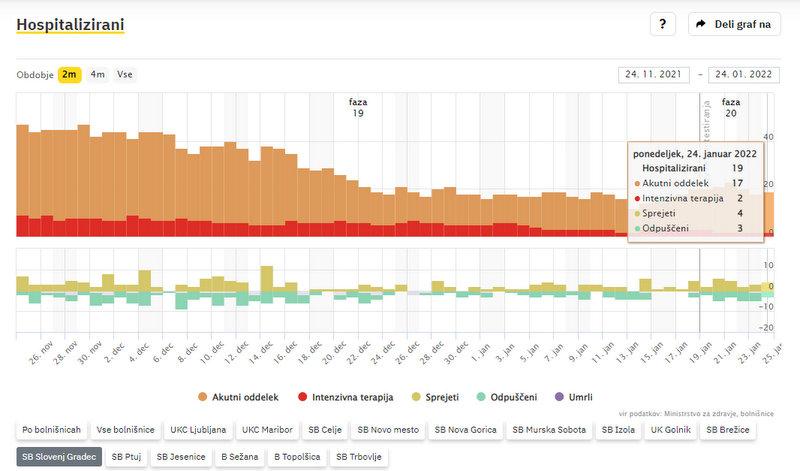Select the Vse period option

pyautogui.click(x=124, y=74)
